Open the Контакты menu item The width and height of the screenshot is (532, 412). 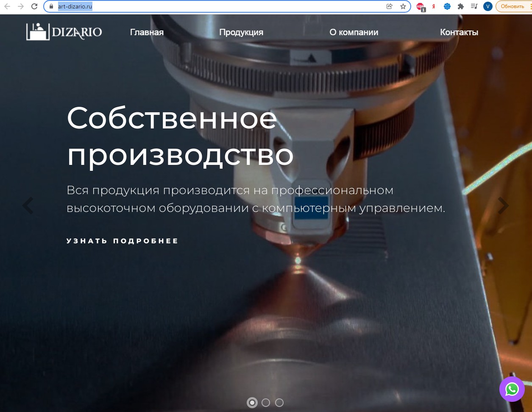coord(459,32)
